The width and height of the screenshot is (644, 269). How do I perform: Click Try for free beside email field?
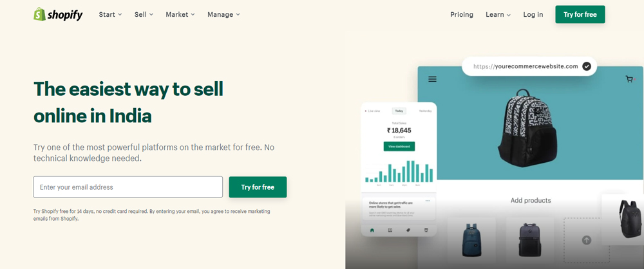(258, 187)
